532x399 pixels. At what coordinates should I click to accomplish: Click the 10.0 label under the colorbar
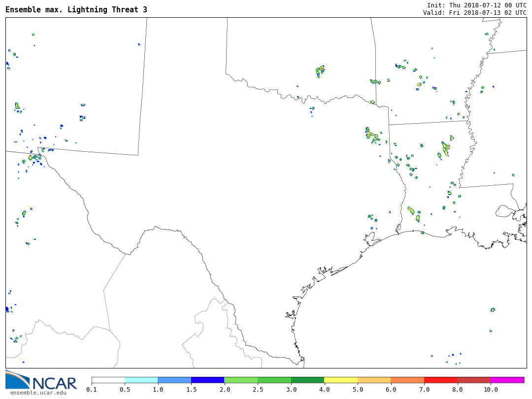[x=491, y=390]
